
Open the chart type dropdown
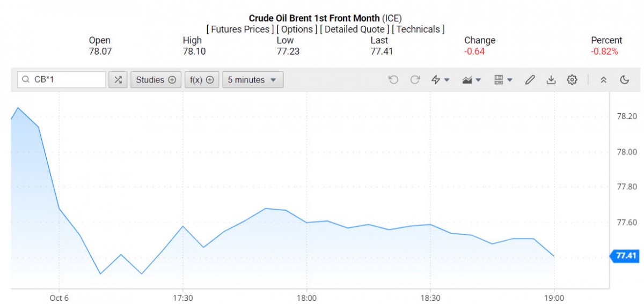(x=471, y=80)
